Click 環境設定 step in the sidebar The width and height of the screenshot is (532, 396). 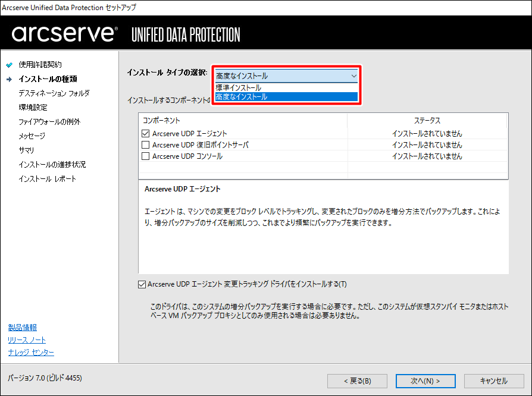(x=33, y=108)
